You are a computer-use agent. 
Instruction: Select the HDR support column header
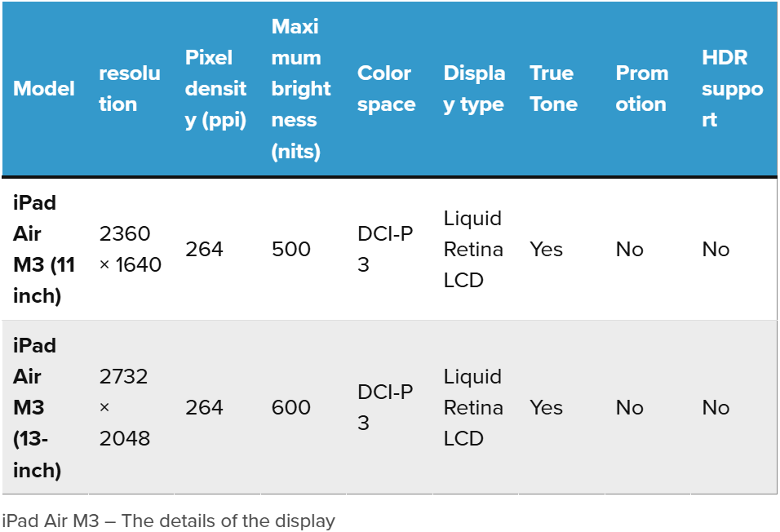click(x=732, y=89)
